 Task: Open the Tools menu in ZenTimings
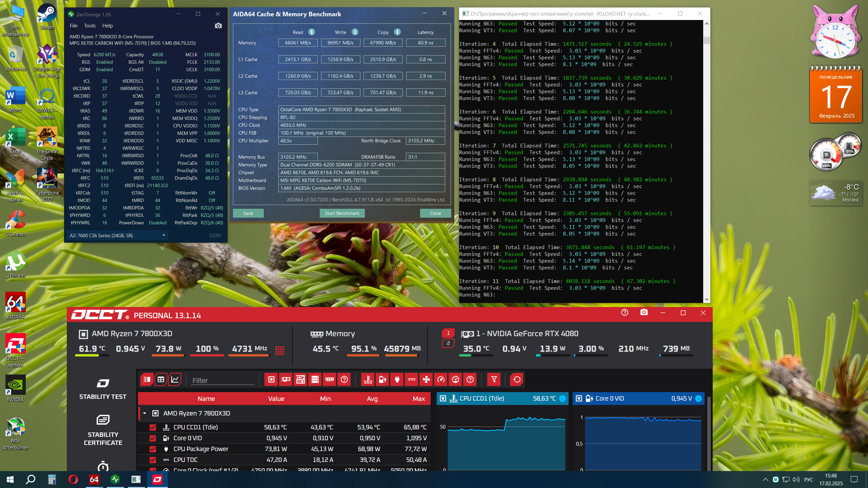90,26
